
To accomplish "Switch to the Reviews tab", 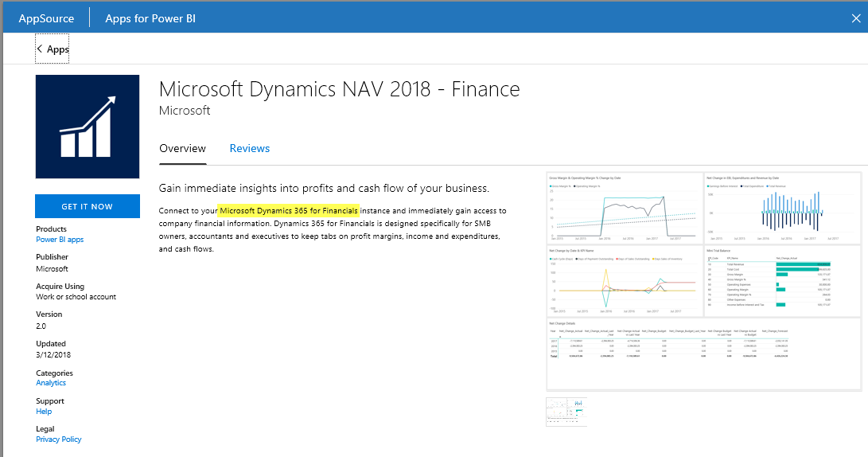I will pos(250,148).
